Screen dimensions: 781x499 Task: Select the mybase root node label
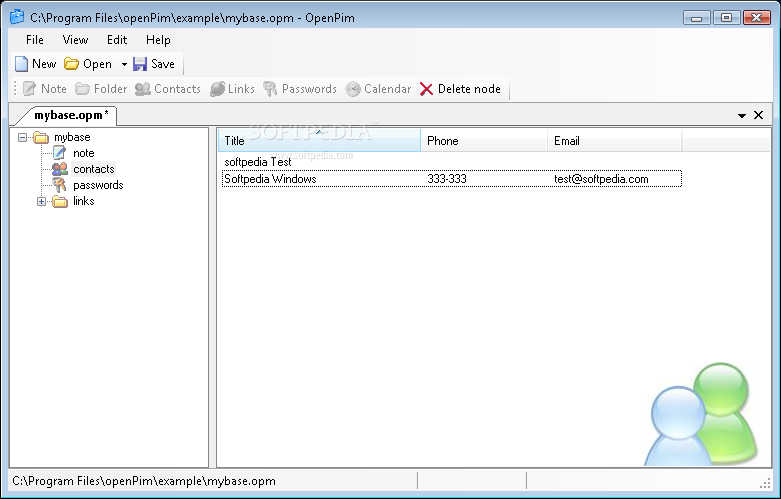(72, 137)
